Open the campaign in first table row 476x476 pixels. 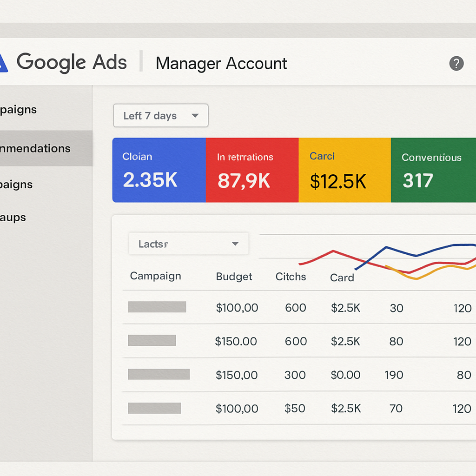(x=157, y=307)
